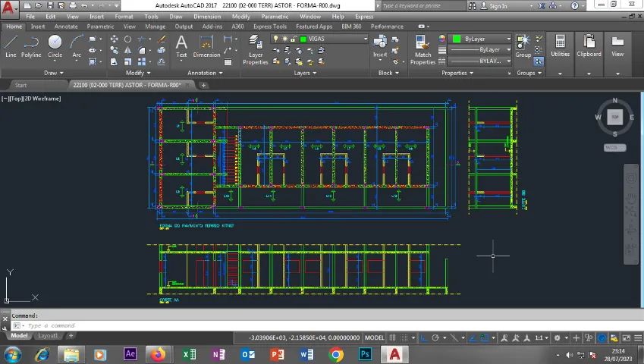Open the ByLayer color dropdown
This screenshot has width=644, height=364.
pyautogui.click(x=508, y=39)
